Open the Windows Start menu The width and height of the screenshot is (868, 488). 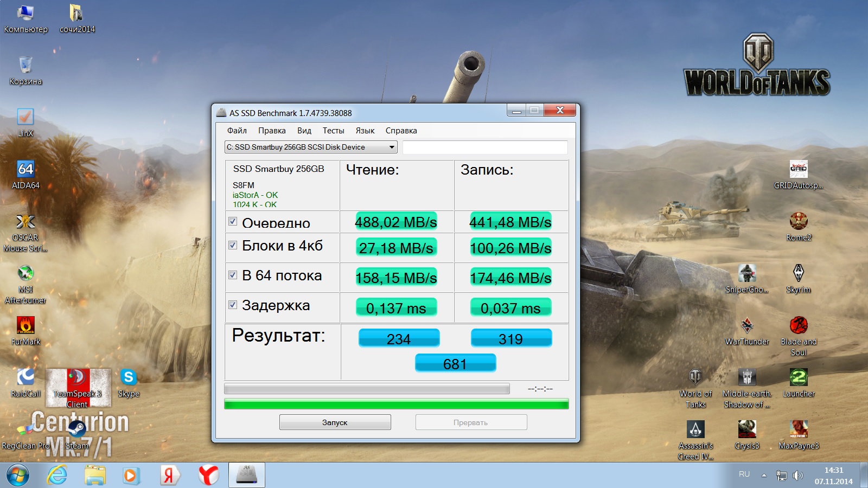coord(17,476)
